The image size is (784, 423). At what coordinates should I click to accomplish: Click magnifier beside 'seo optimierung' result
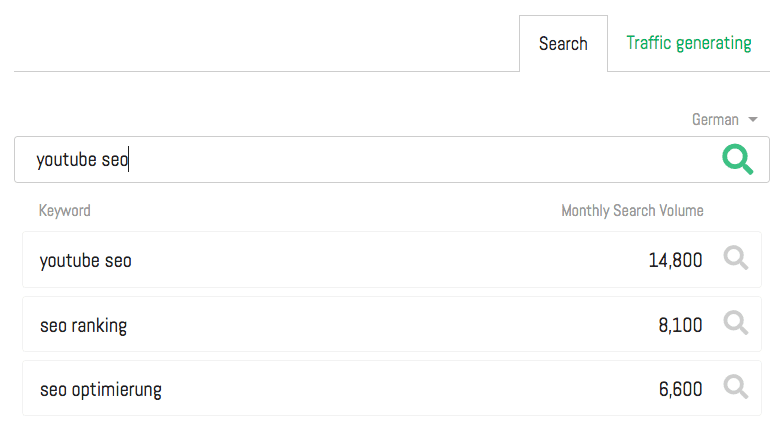pos(736,387)
